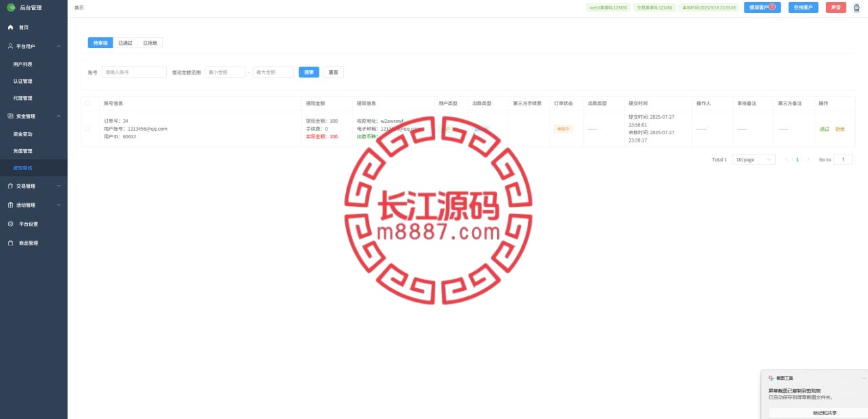Collapse the 资金管理 sidebar group
The image size is (868, 419).
coord(59,116)
